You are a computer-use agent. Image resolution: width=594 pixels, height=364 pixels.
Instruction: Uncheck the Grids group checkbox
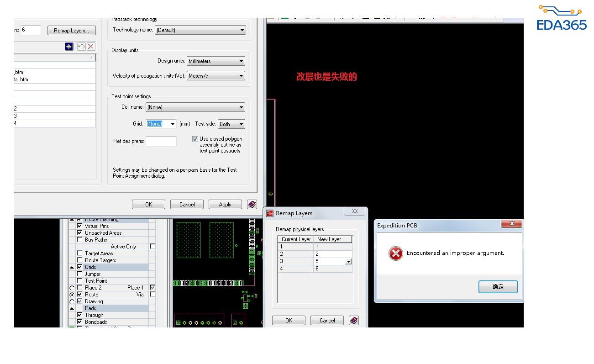point(80,267)
